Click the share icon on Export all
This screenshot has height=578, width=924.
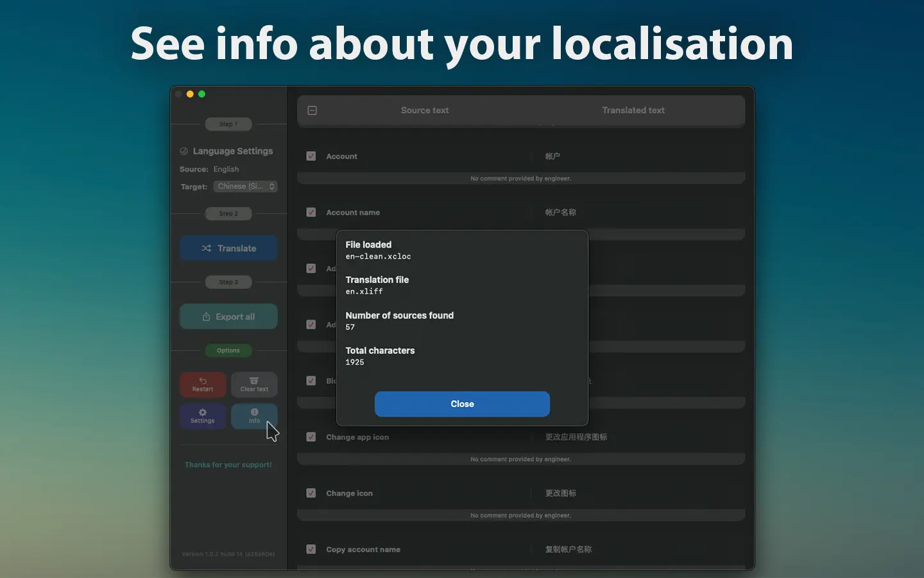[206, 317]
